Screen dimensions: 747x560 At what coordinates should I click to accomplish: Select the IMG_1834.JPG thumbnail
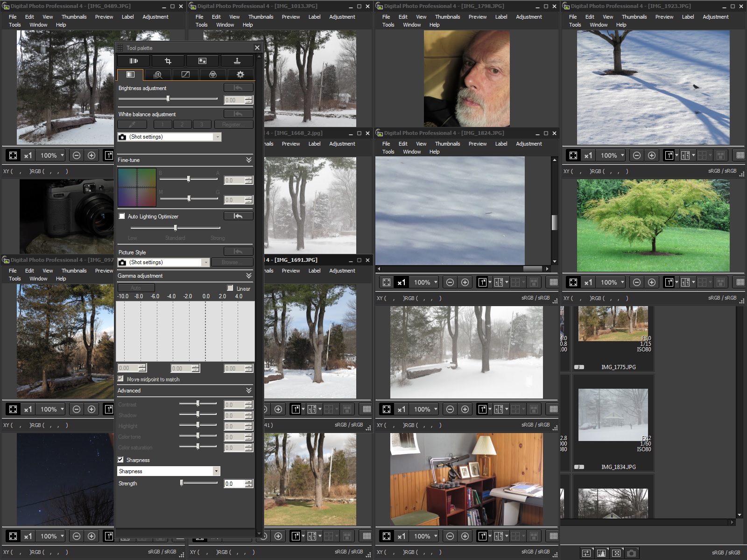click(x=613, y=415)
